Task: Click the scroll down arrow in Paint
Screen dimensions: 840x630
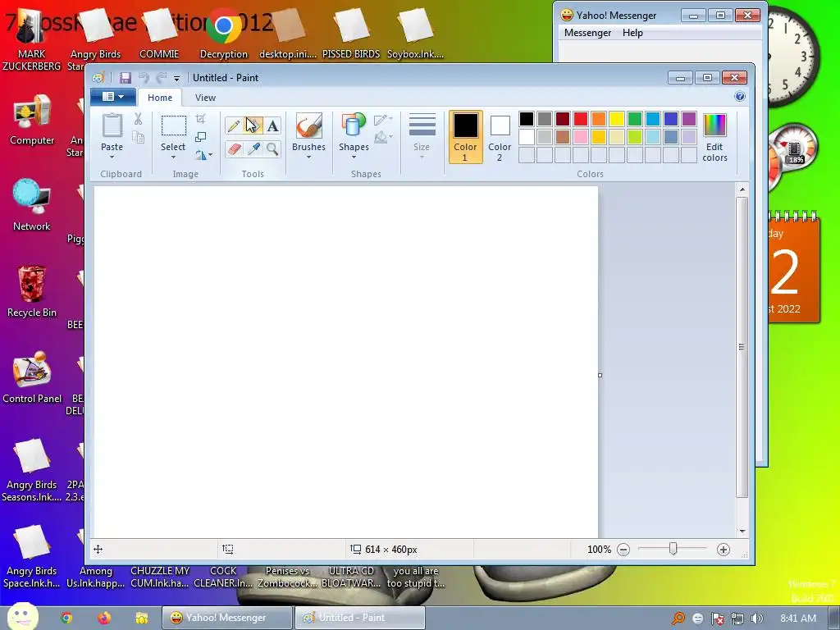Action: (742, 531)
